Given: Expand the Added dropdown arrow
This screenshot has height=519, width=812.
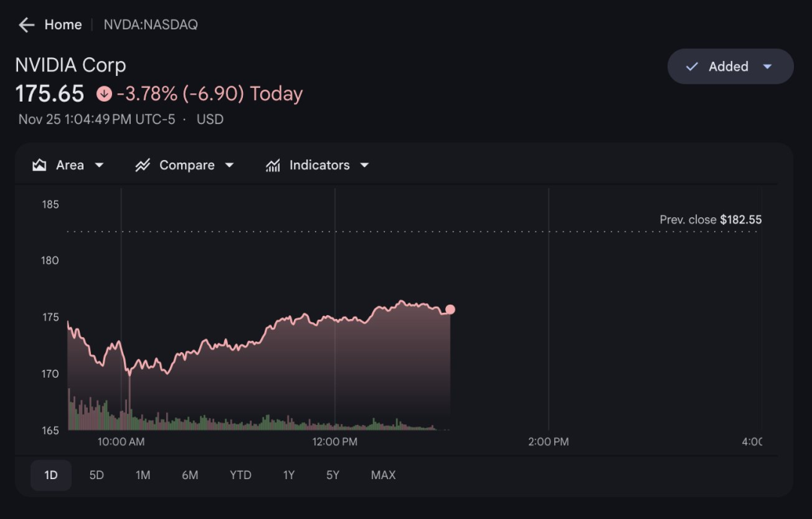Looking at the screenshot, I should click(x=768, y=67).
